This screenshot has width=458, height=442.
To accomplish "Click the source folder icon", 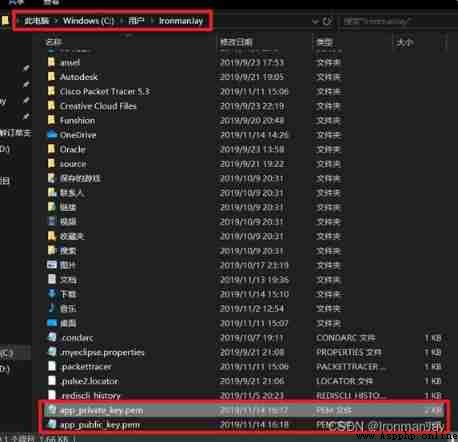I will coord(51,163).
